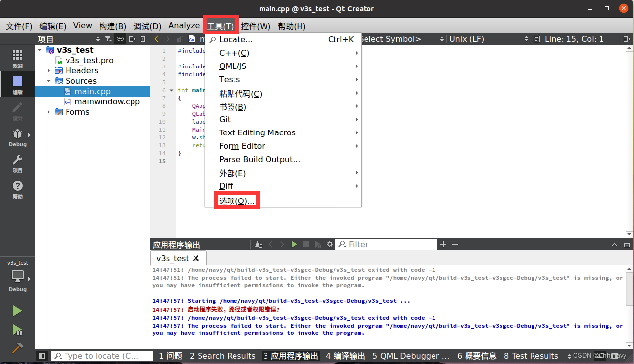
Task: Start debugging with the green bug arrow
Action: click(x=17, y=330)
